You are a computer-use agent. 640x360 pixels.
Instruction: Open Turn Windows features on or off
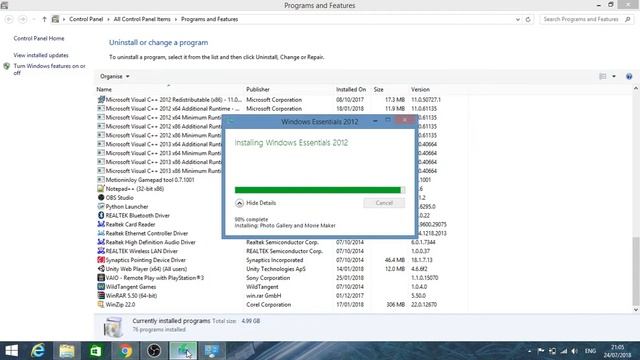(x=49, y=69)
